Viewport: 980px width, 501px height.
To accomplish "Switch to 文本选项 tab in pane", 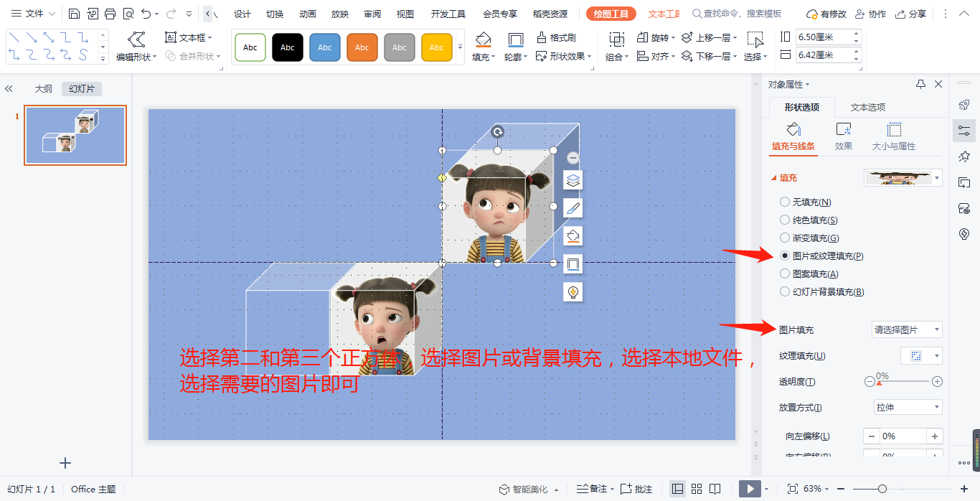I will [x=868, y=108].
